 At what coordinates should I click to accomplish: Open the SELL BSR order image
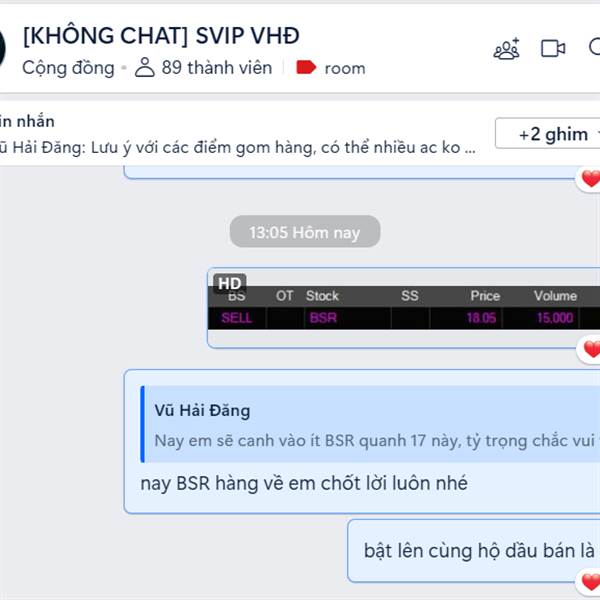(x=404, y=308)
